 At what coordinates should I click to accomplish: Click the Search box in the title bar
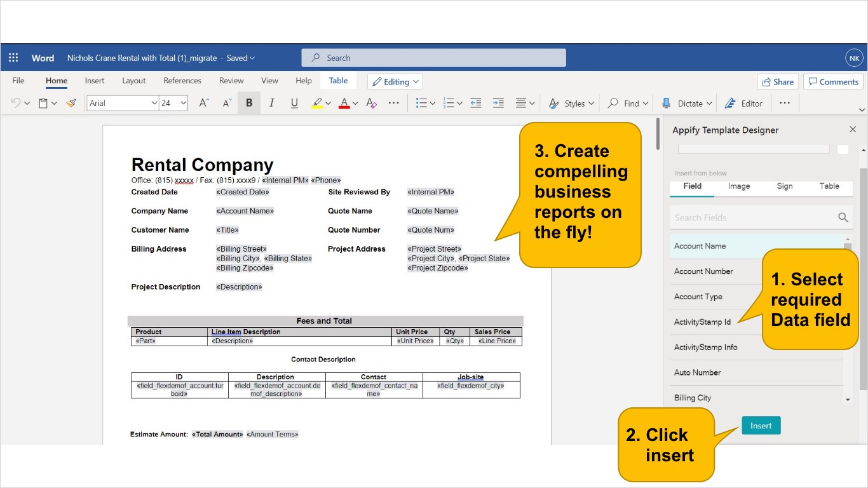click(433, 58)
